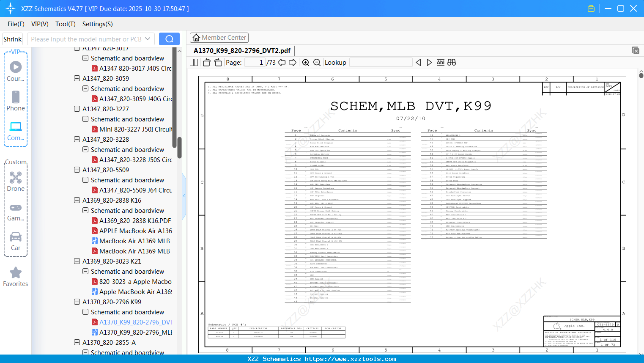Collapse the A1347_820-3059 tree node
The image size is (644, 363).
[x=77, y=78]
